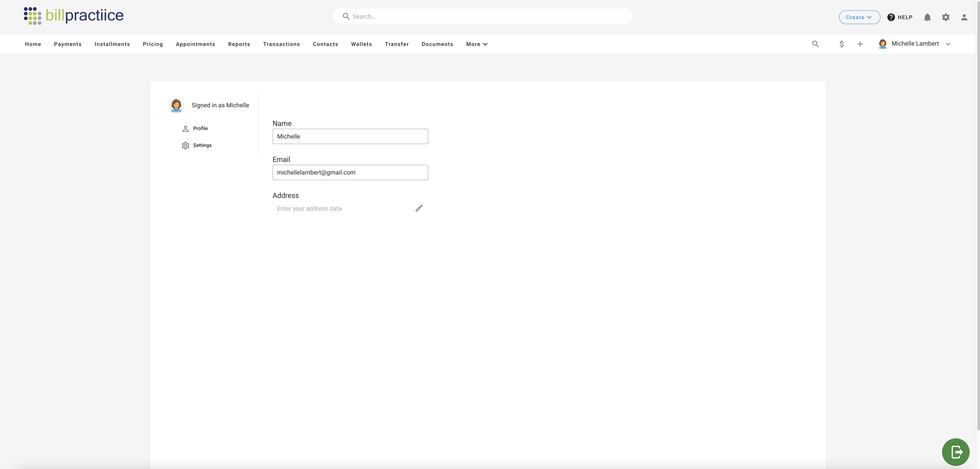This screenshot has height=469, width=980.
Task: Expand the More navigation menu
Action: [x=476, y=44]
